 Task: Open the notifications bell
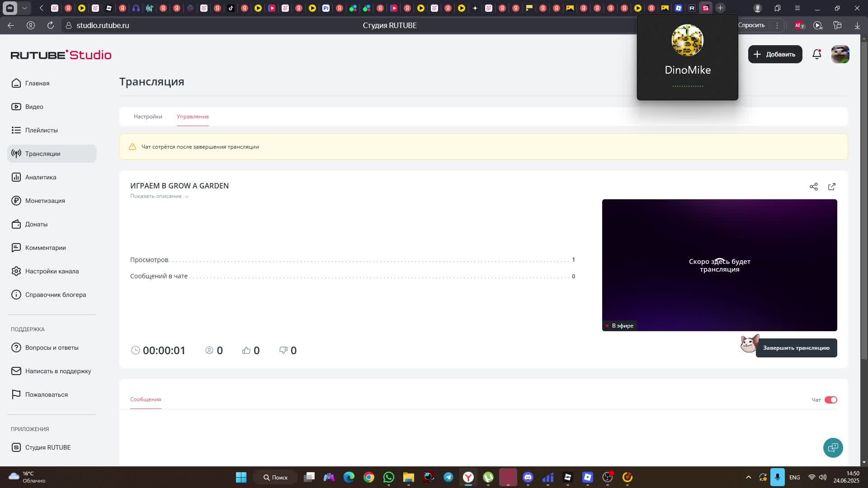[816, 54]
